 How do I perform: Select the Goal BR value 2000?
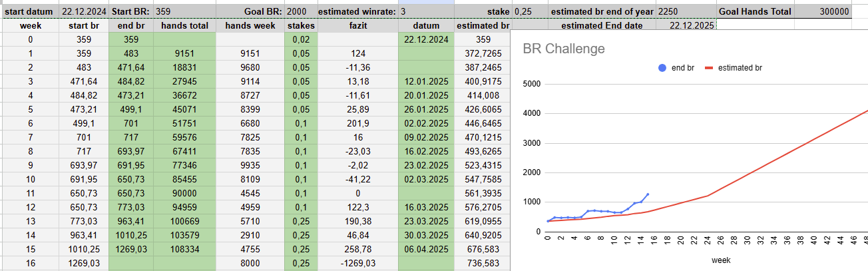(300, 11)
